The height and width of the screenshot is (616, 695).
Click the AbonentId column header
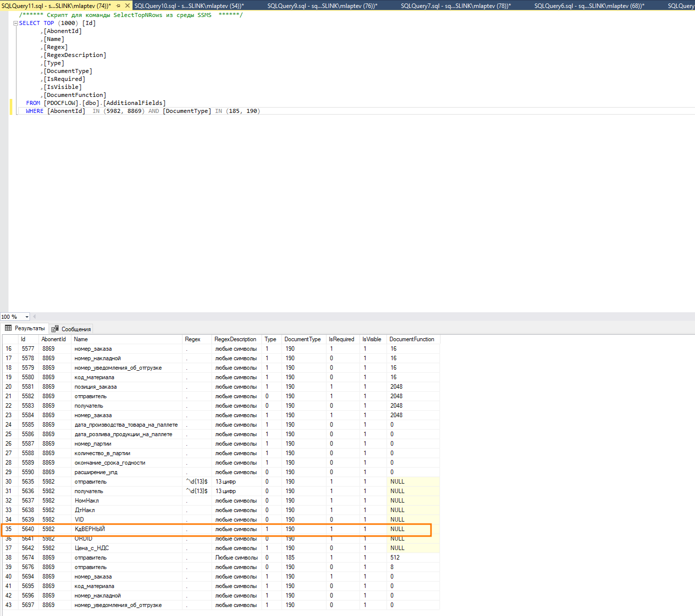56,339
